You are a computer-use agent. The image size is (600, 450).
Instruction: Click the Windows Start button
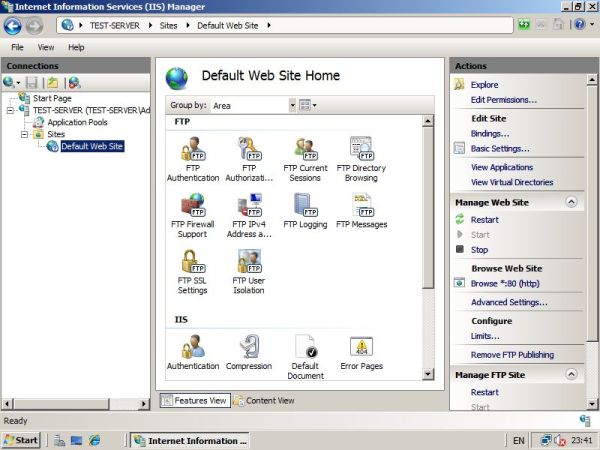(x=21, y=440)
